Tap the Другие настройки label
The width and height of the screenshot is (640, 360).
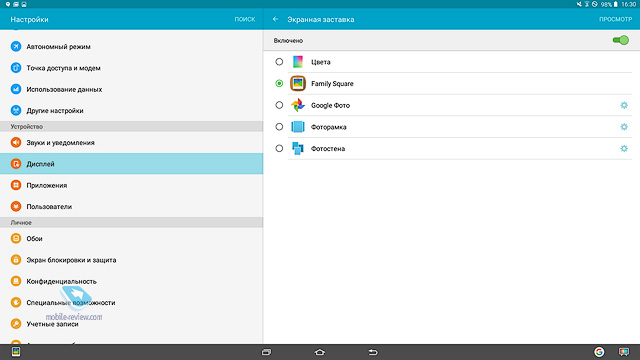click(x=55, y=111)
